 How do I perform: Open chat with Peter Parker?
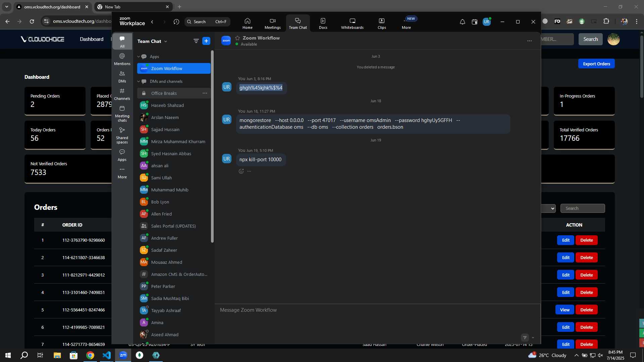coord(174,286)
